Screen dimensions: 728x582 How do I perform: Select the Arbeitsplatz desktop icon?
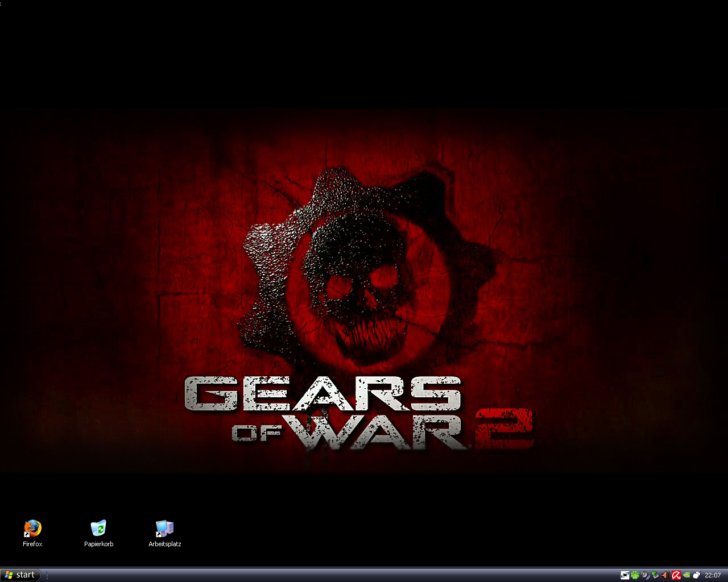point(164,529)
